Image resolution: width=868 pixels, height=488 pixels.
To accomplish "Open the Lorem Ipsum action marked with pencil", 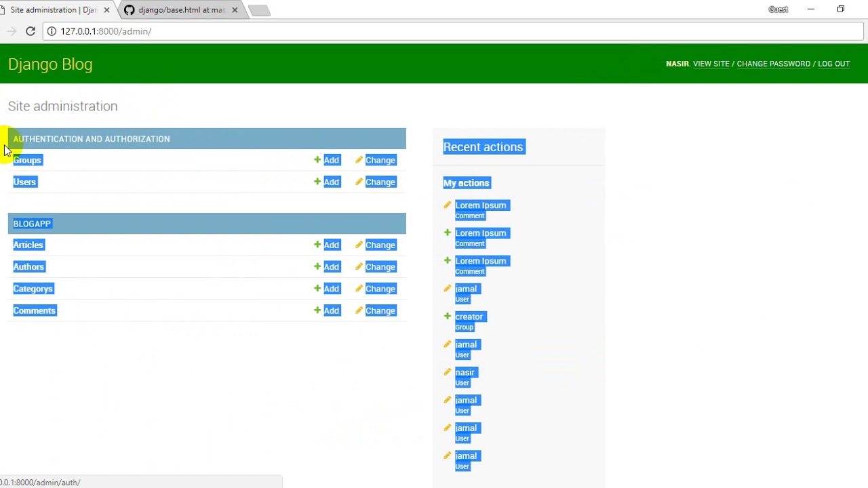I will (x=481, y=205).
